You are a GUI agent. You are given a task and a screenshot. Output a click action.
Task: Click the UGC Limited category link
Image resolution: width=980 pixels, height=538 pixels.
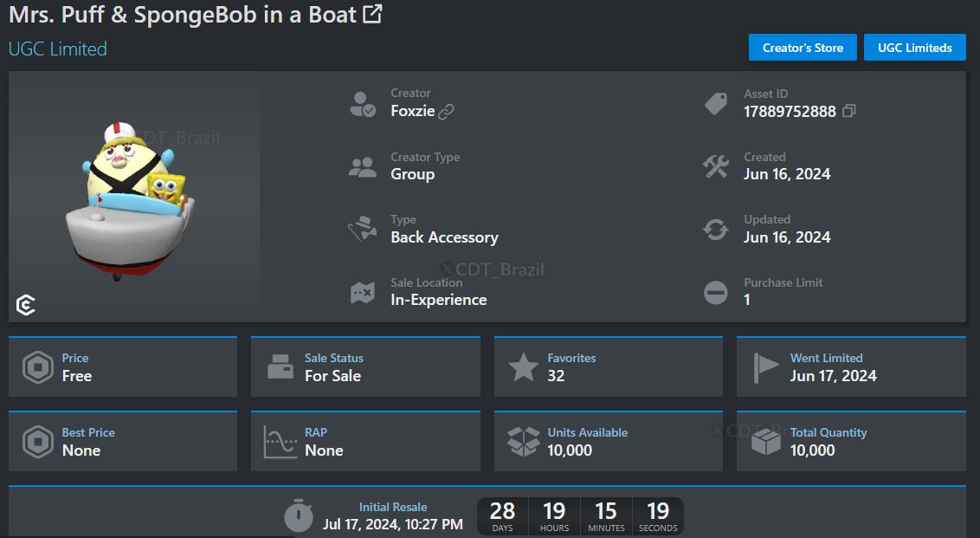tap(57, 49)
